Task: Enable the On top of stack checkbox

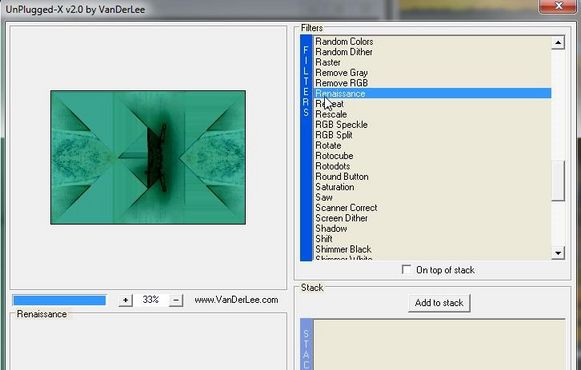Action: [x=406, y=270]
